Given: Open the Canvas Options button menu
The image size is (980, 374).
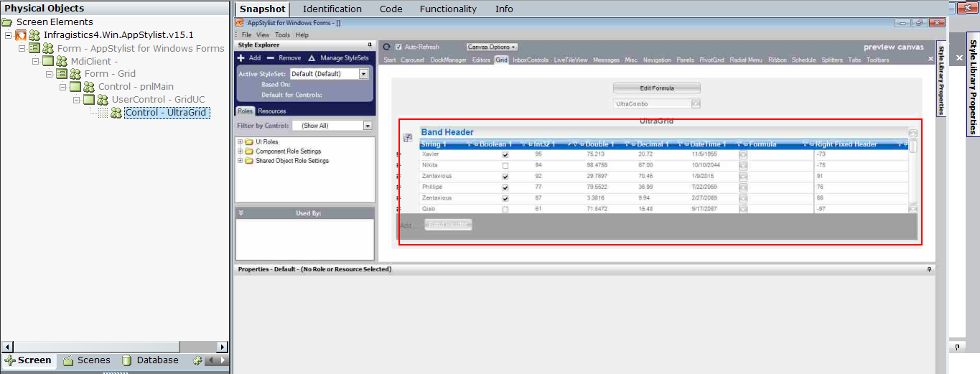Looking at the screenshot, I should [492, 47].
